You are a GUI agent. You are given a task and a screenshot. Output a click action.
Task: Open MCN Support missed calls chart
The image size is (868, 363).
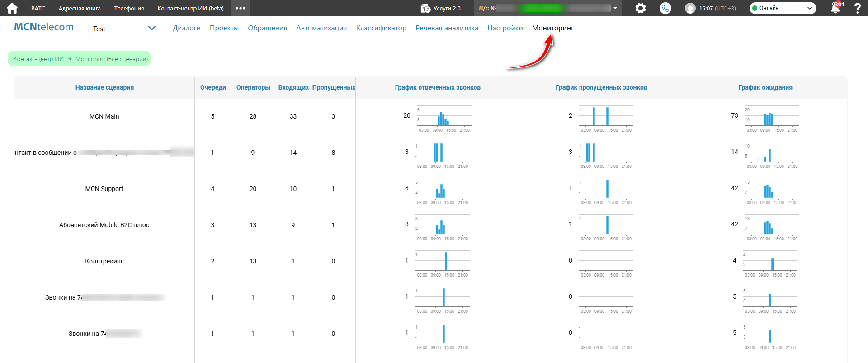(606, 191)
